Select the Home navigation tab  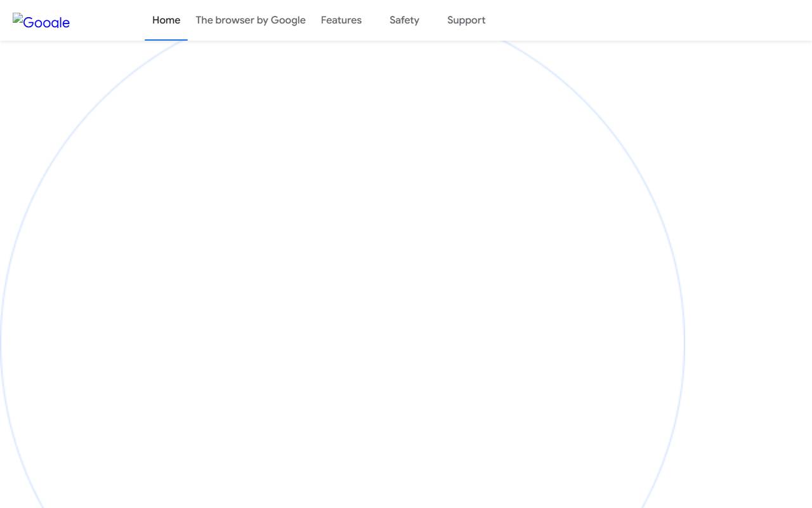(x=166, y=20)
